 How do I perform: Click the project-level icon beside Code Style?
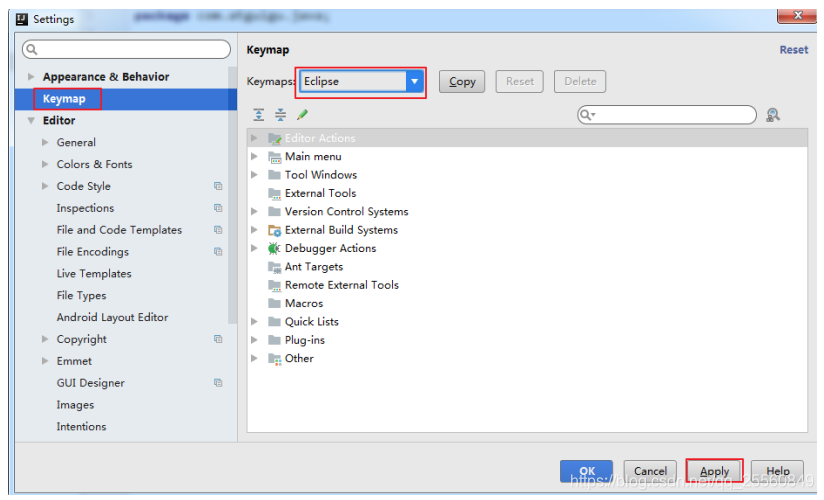218,186
